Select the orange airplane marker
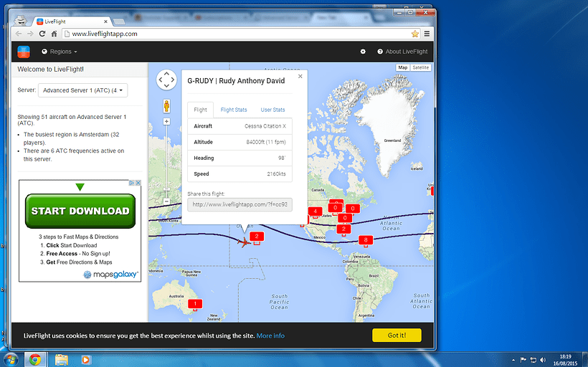The image size is (588, 367). tap(244, 242)
